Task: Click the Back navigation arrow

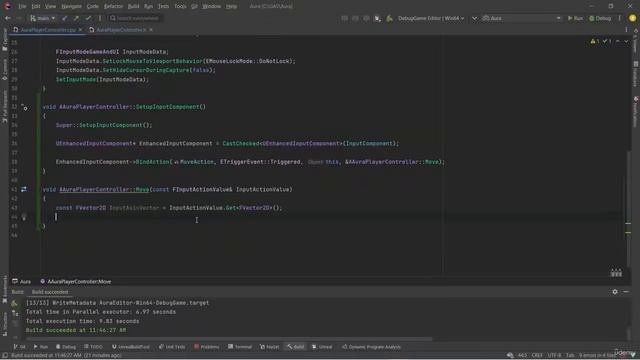Action: (x=8, y=18)
